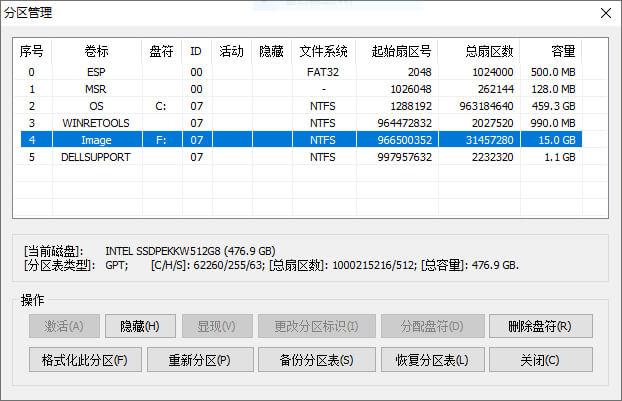This screenshot has width=622, height=401.
Task: Select the OS partition label
Action: coord(96,106)
